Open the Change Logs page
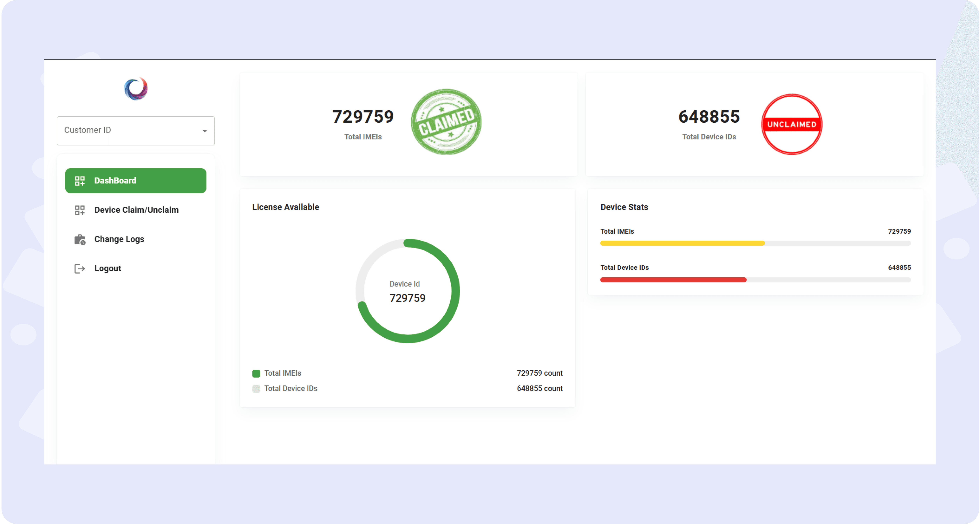Image resolution: width=980 pixels, height=524 pixels. pyautogui.click(x=136, y=239)
